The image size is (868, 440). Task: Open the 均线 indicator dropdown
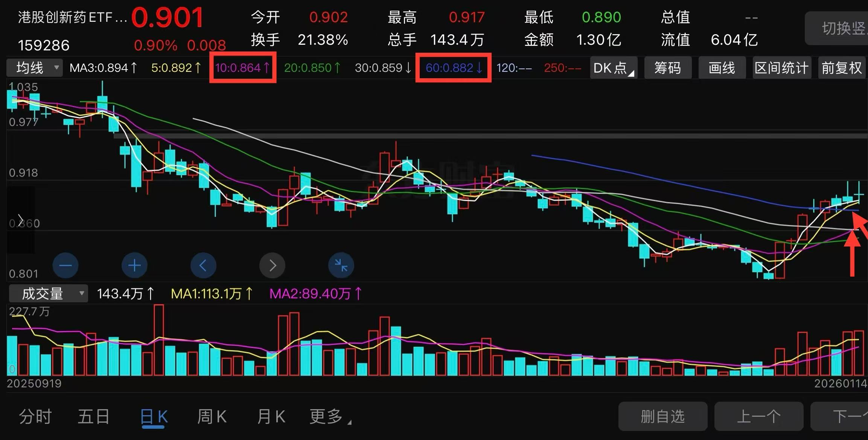coord(35,68)
